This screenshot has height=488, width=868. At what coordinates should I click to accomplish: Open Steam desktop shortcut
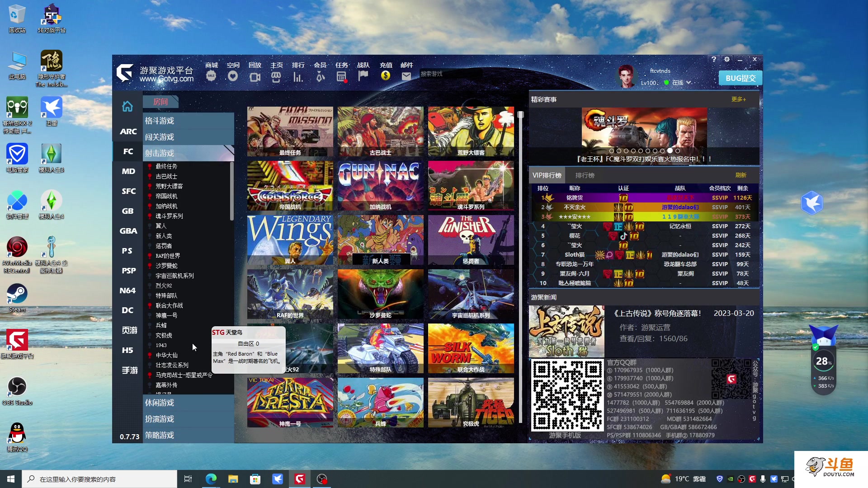17,298
